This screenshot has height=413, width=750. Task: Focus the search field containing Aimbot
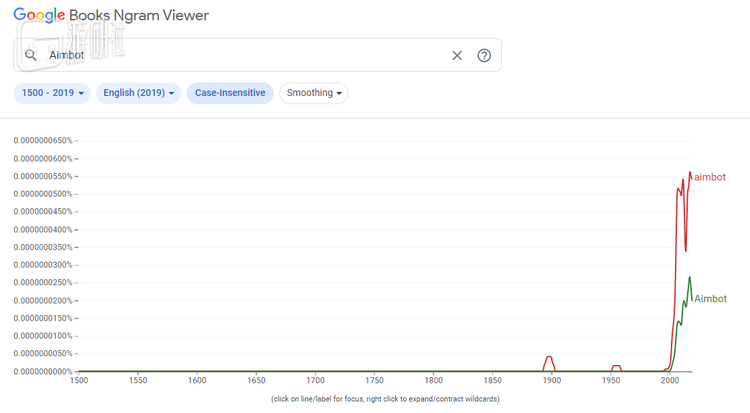[x=240, y=55]
